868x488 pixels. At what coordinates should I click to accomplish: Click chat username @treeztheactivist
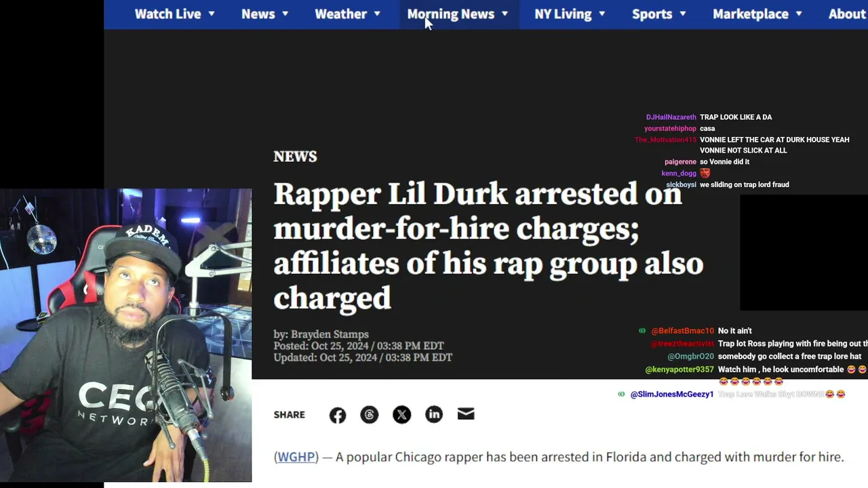tap(682, 344)
